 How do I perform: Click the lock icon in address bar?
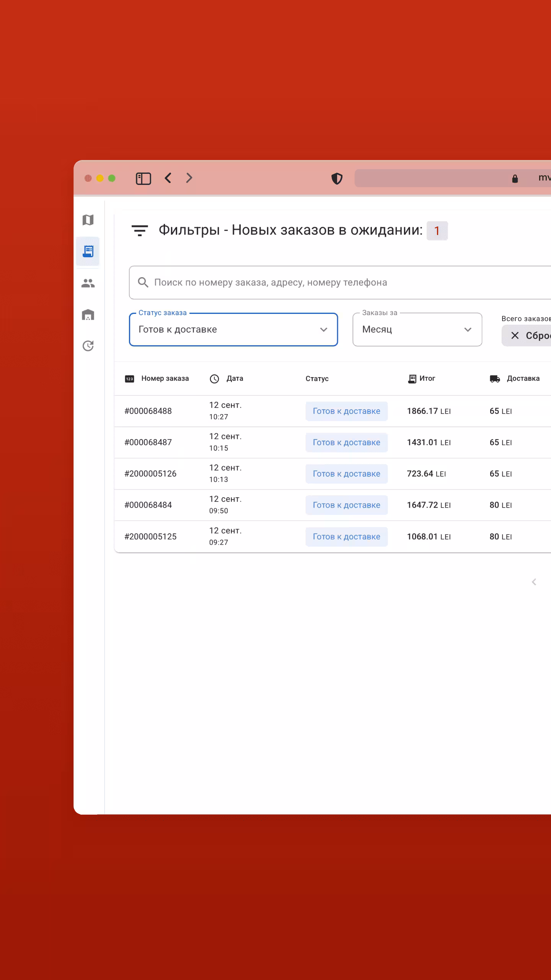coord(515,178)
